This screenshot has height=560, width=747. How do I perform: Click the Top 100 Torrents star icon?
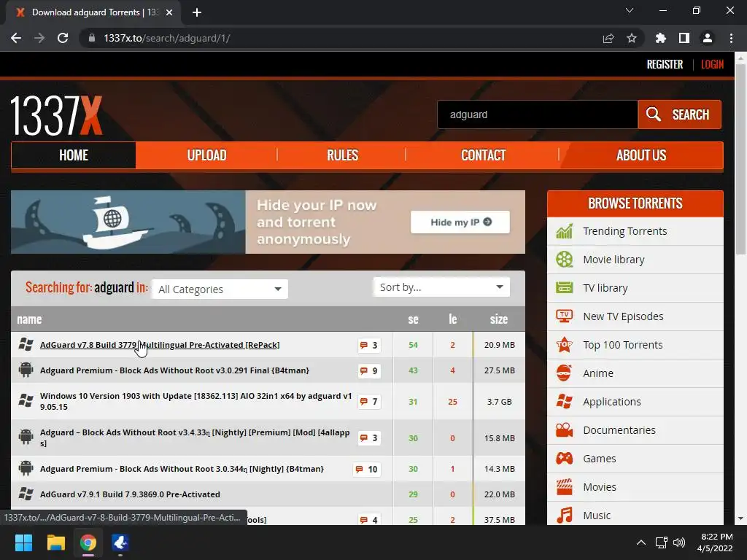point(564,345)
